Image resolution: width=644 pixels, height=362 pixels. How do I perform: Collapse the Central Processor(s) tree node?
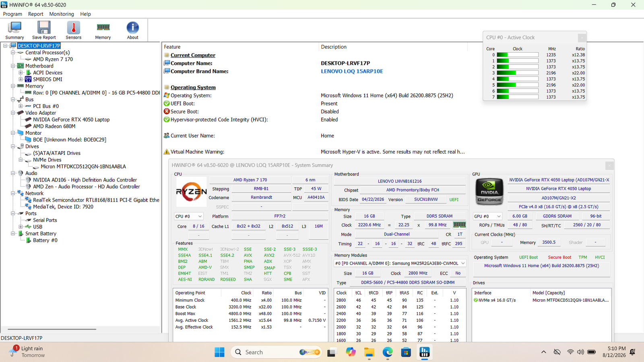[13, 53]
